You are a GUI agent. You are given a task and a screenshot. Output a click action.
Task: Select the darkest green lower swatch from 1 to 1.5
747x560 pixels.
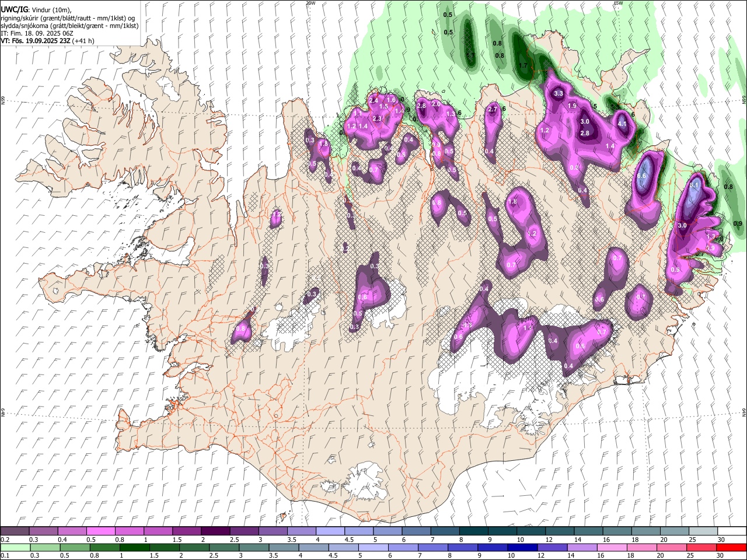[134, 547]
